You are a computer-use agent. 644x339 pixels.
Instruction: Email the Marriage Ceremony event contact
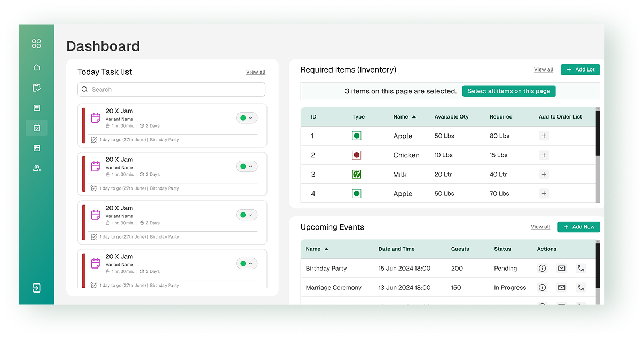(x=561, y=288)
